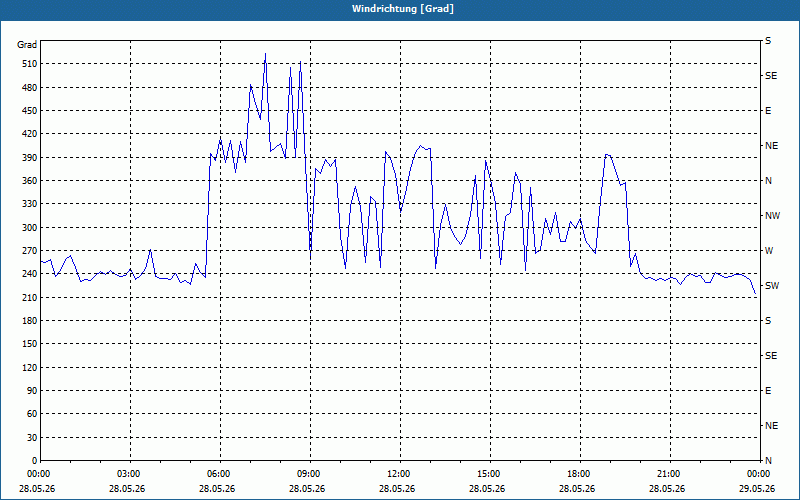The image size is (800, 500).
Task: Pick the 270 tick label on the left axis
Action: click(29, 251)
